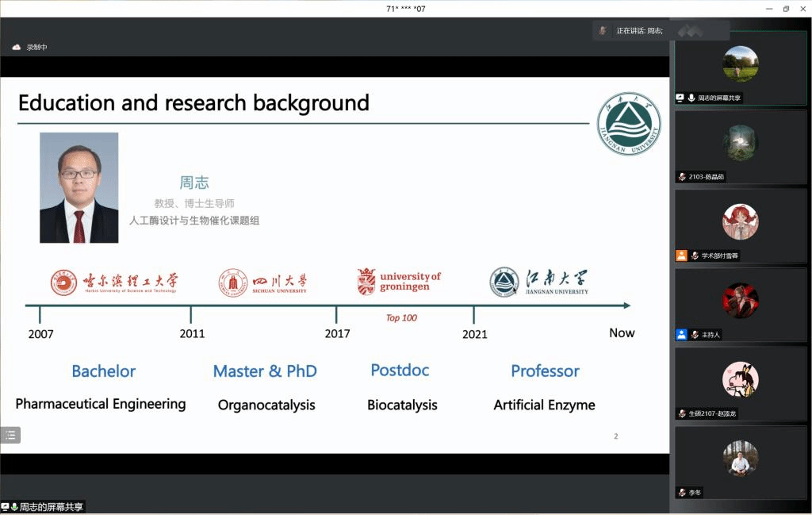The height and width of the screenshot is (515, 812).
Task: Click the screen share icon on 周志 tile
Action: [680, 98]
